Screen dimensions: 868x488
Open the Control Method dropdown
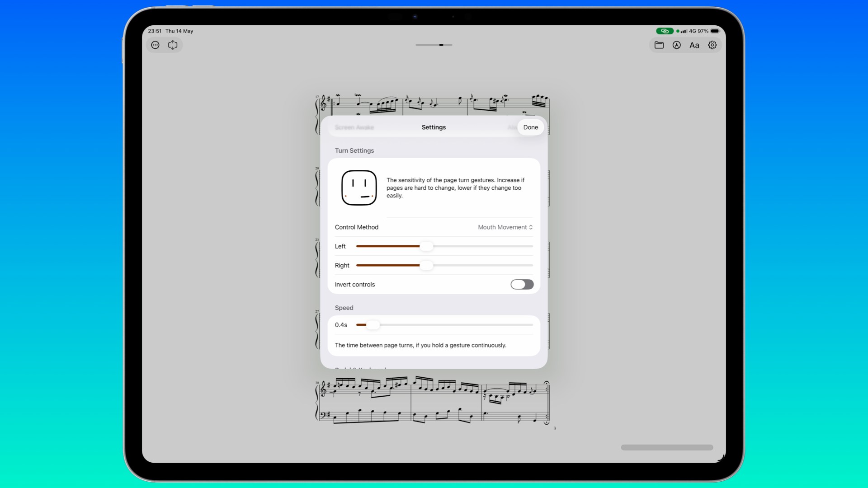click(434, 227)
